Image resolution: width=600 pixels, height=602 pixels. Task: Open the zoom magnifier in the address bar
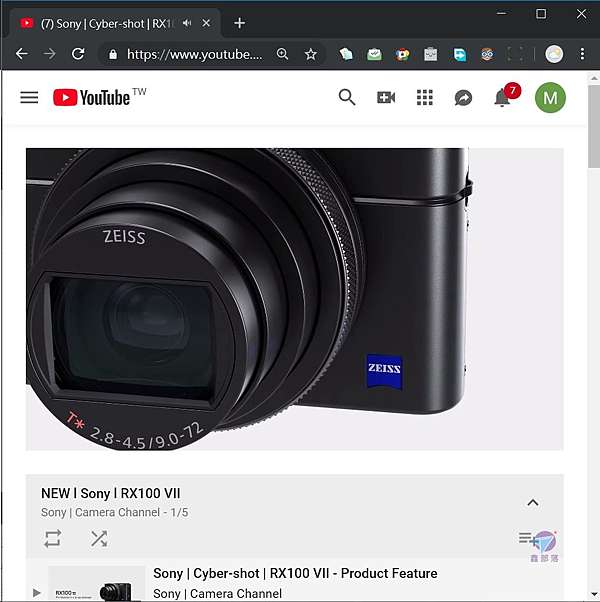click(x=283, y=54)
